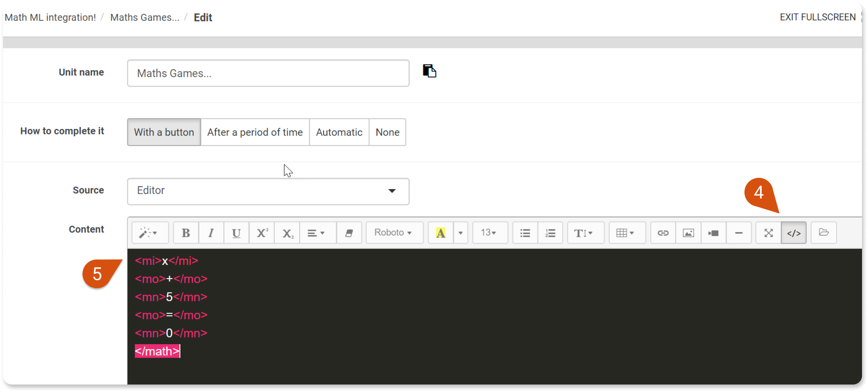Toggle underline formatting
Screen dimensions: 868x392
tap(236, 233)
